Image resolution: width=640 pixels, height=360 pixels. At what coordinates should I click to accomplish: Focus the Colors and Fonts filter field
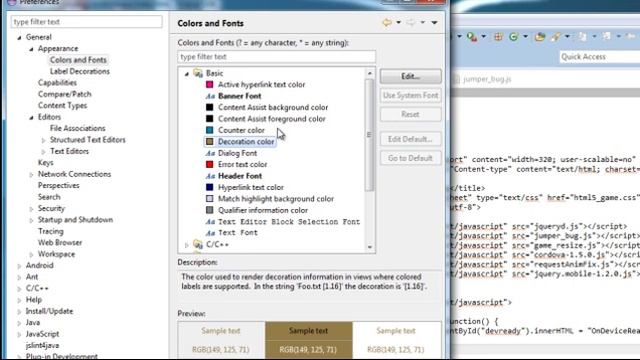tap(277, 57)
